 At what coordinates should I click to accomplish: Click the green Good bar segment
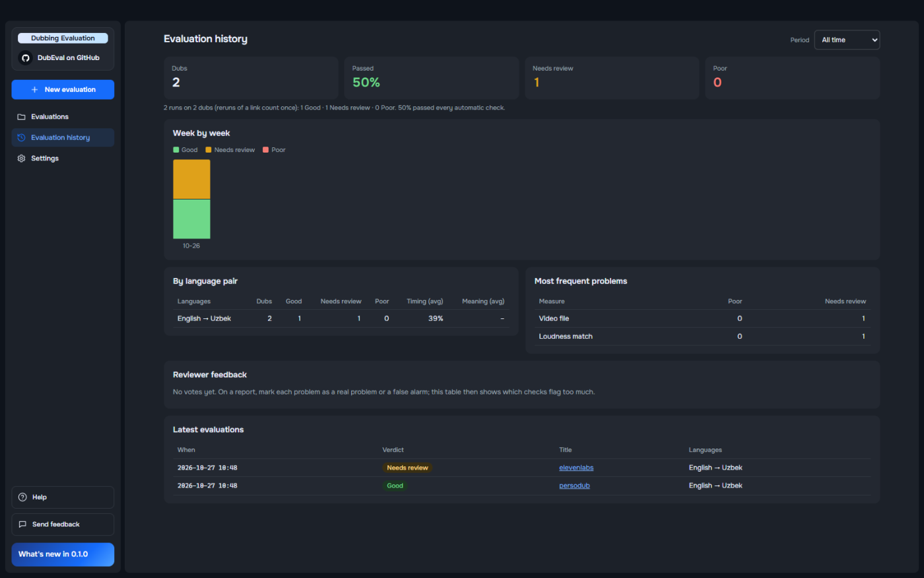(x=191, y=219)
